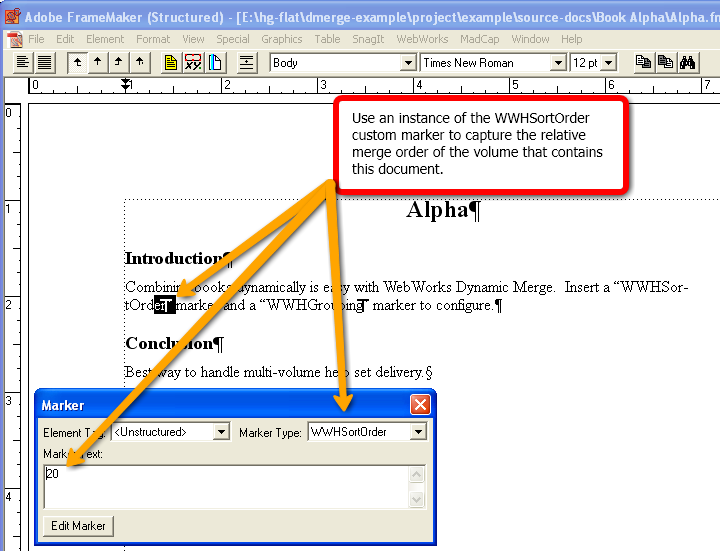This screenshot has width=720, height=551.
Task: Close the Marker dialog
Action: 421,405
